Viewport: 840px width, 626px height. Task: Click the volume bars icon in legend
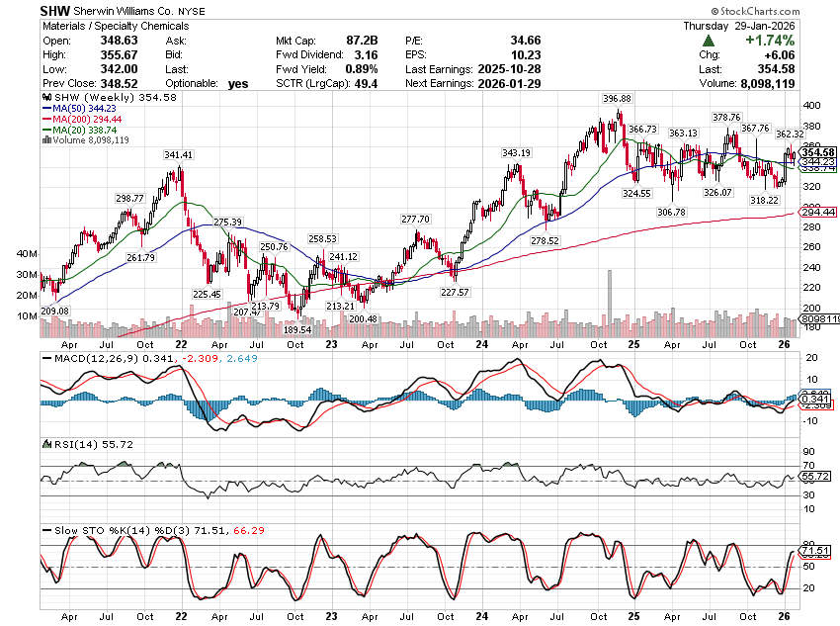[x=45, y=140]
